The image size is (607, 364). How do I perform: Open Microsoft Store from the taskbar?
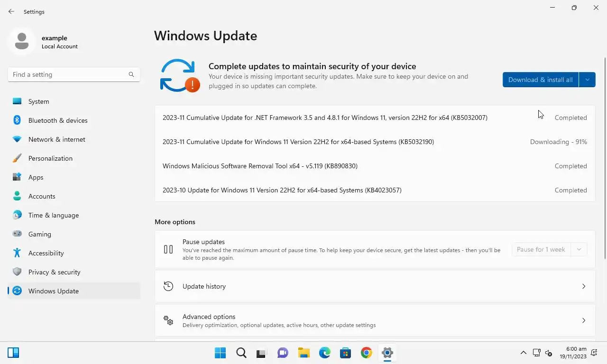pos(345,353)
